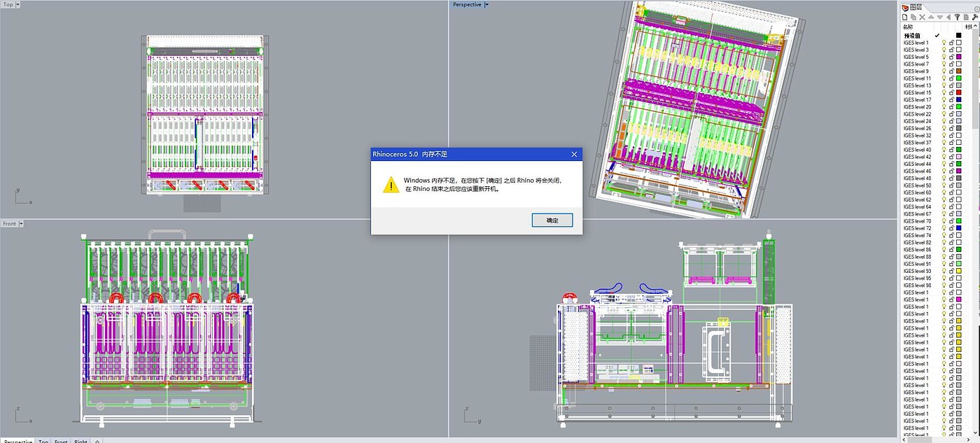Toggle the lock icon for IGES level 26
Image resolution: width=980 pixels, height=443 pixels.
tap(951, 128)
